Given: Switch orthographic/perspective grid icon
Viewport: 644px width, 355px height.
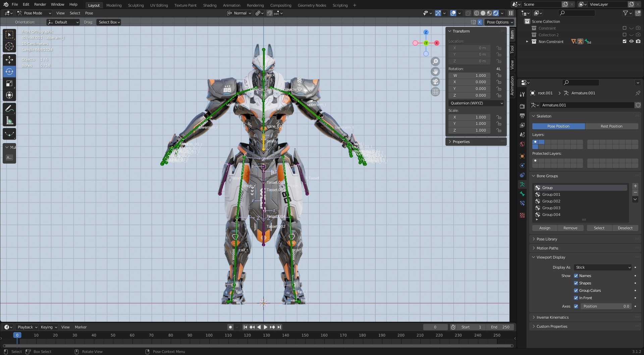Looking at the screenshot, I should pos(435,91).
